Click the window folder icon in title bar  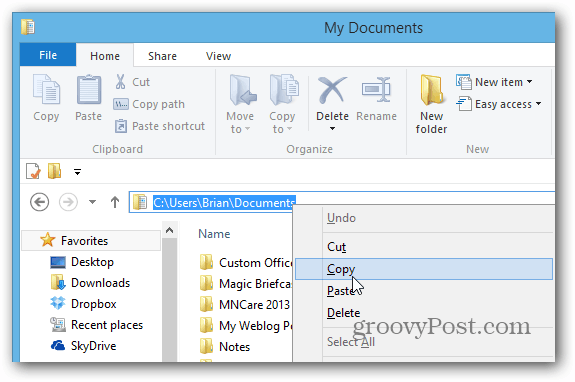[28, 27]
